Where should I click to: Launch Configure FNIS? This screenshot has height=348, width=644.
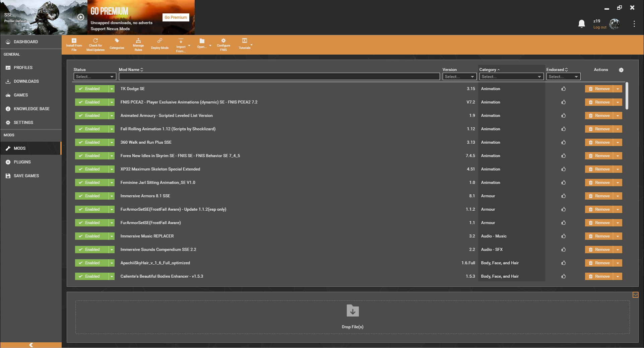(x=223, y=45)
